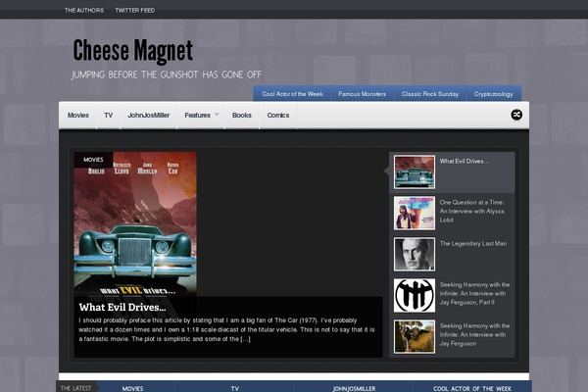Image resolution: width=588 pixels, height=392 pixels.
Task: Select the Comics menu item
Action: point(278,116)
